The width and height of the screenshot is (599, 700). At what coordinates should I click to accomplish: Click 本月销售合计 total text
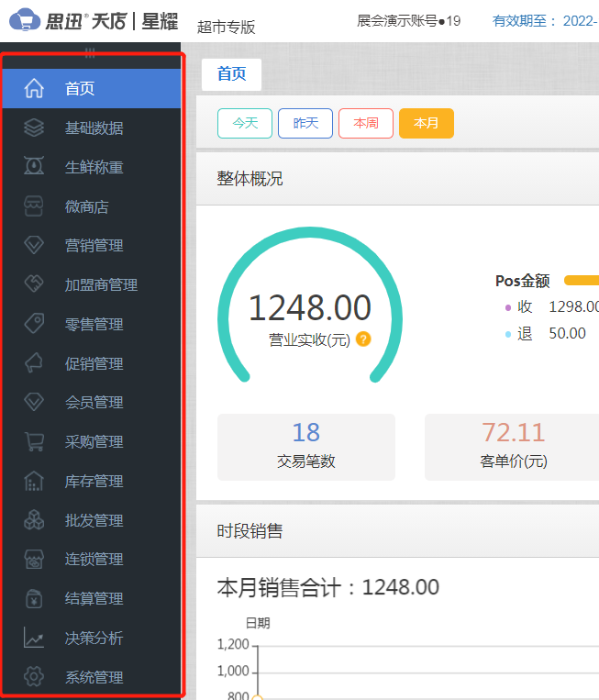click(x=328, y=587)
